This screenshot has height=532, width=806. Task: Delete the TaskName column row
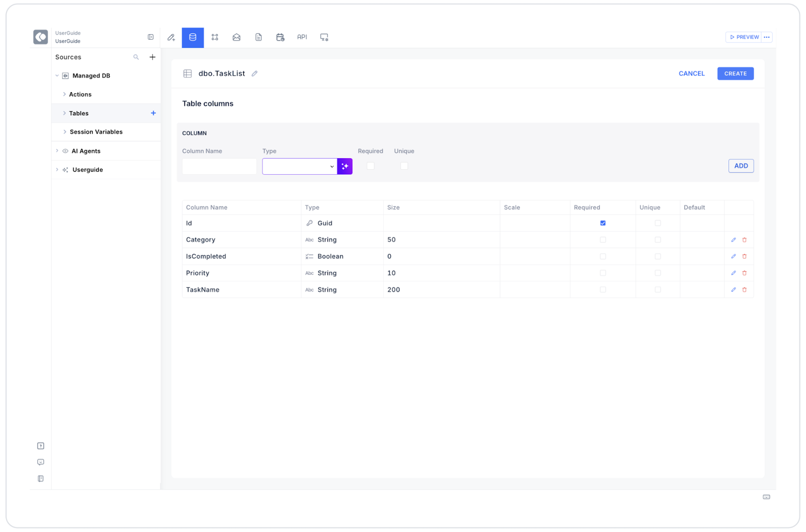(x=745, y=290)
